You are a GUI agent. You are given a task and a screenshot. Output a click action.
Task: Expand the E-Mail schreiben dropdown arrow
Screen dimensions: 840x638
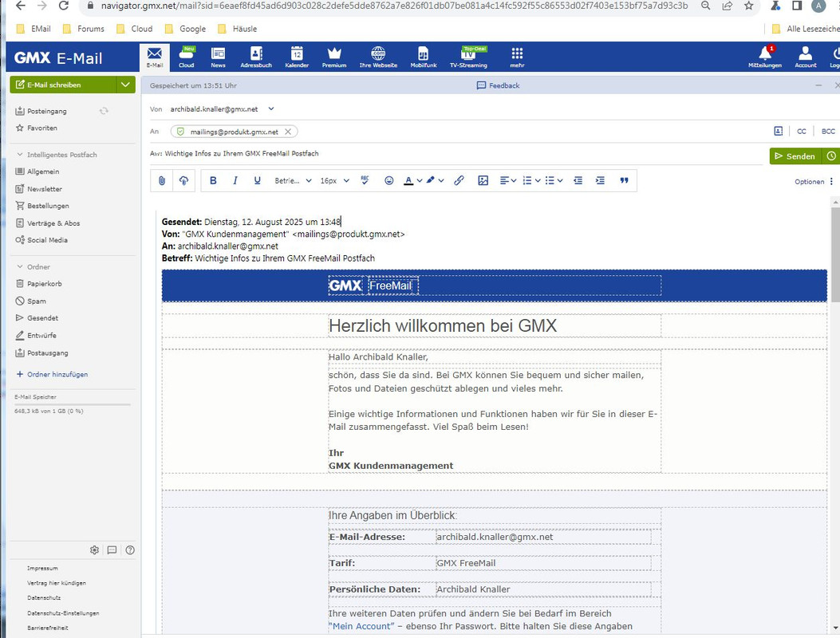(125, 85)
